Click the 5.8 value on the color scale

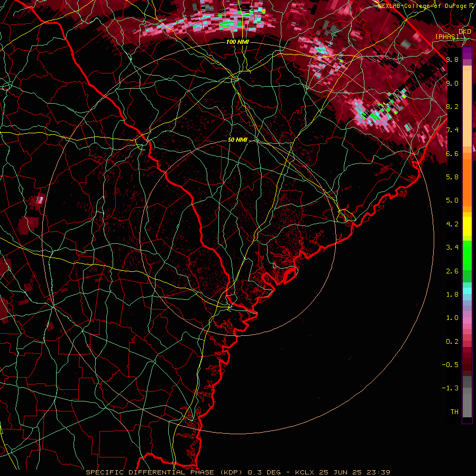[x=452, y=177]
